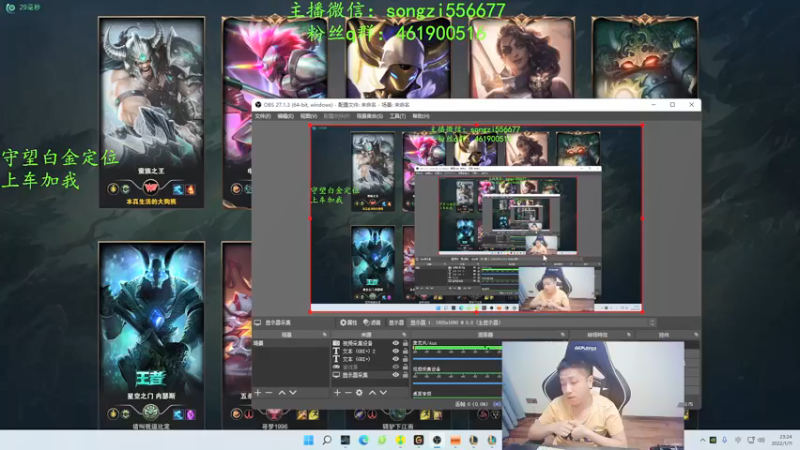Open the 帮助(H) menu in OBS

[x=420, y=116]
